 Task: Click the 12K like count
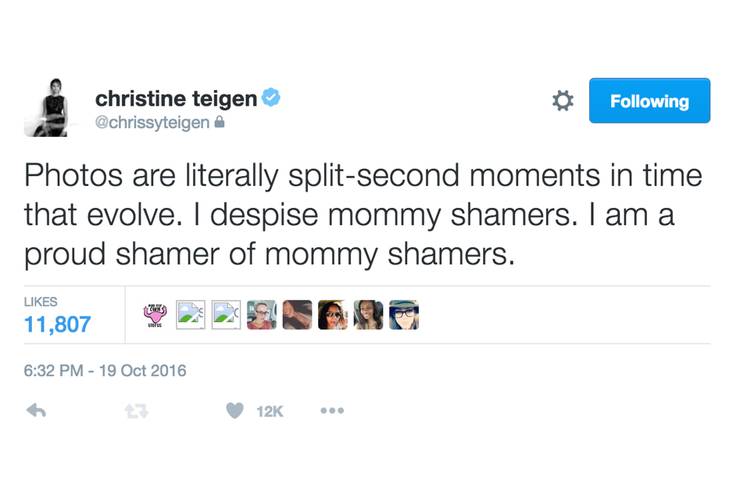(270, 411)
